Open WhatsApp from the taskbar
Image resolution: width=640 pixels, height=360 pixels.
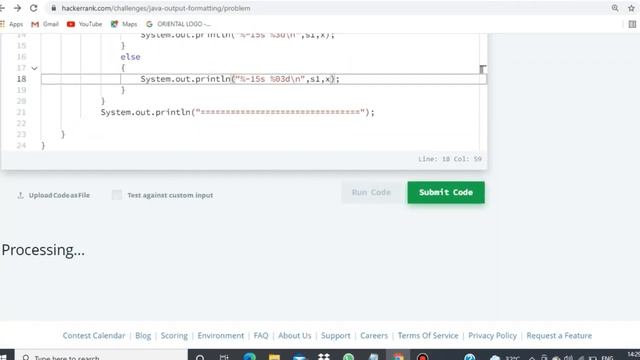coord(349,357)
